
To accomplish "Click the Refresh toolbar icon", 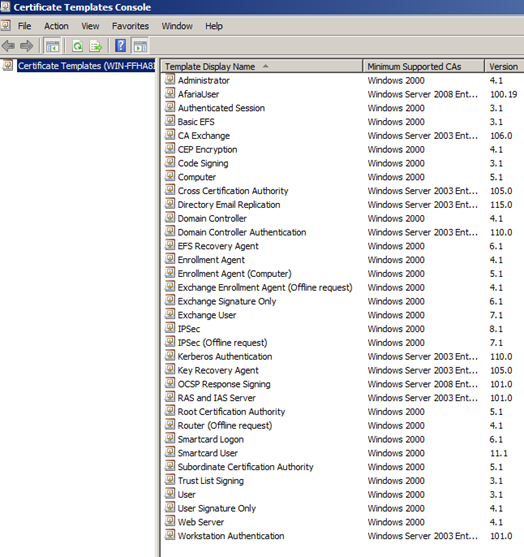I will click(x=77, y=46).
